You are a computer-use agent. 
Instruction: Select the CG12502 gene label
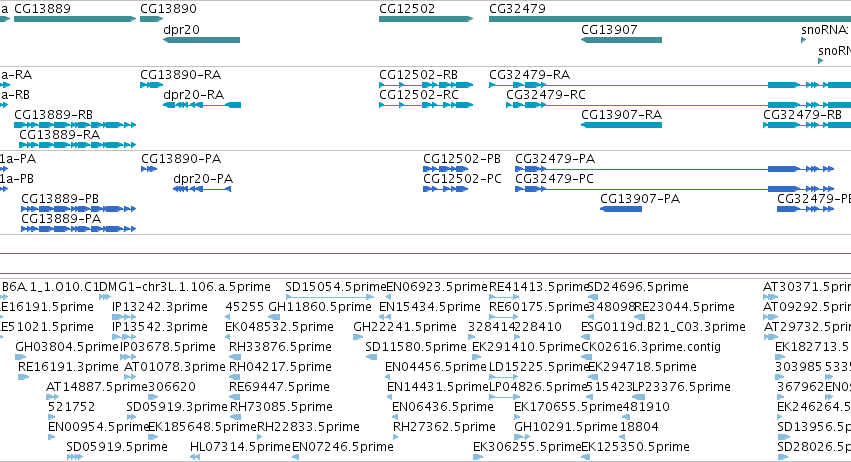point(407,9)
